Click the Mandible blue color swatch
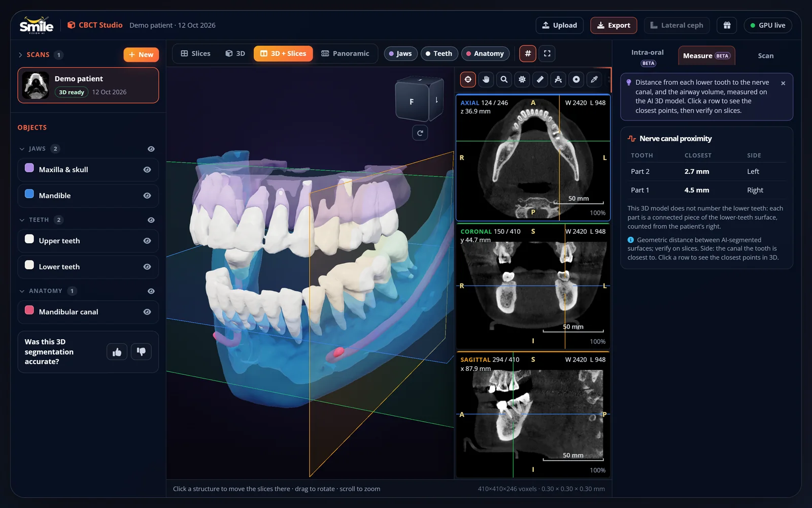The height and width of the screenshot is (508, 812). pyautogui.click(x=29, y=194)
